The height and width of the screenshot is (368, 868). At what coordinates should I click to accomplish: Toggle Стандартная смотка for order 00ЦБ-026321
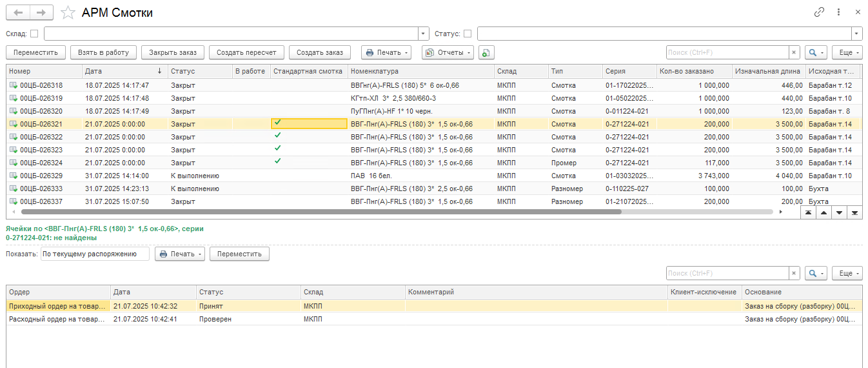(277, 123)
